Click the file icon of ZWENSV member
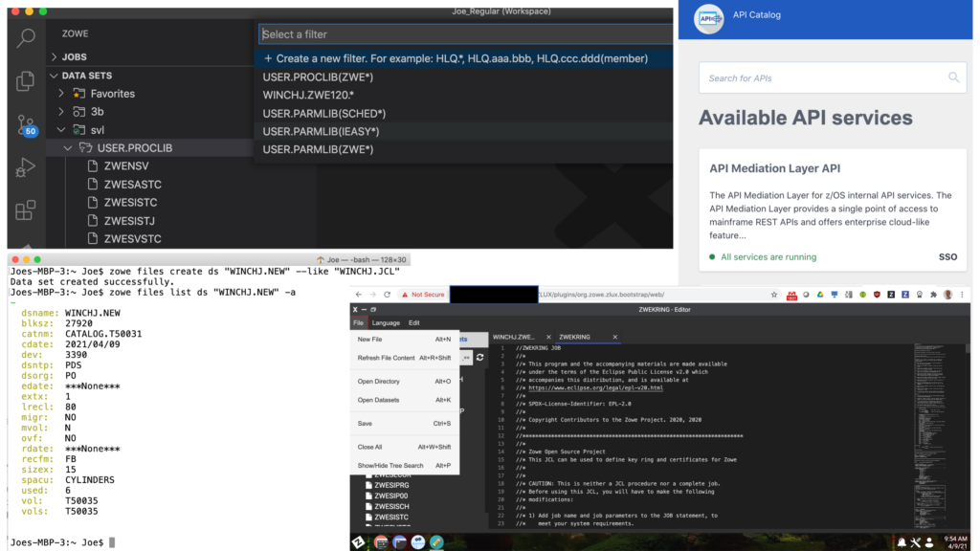The height and width of the screenshot is (551, 980). pyautogui.click(x=93, y=166)
